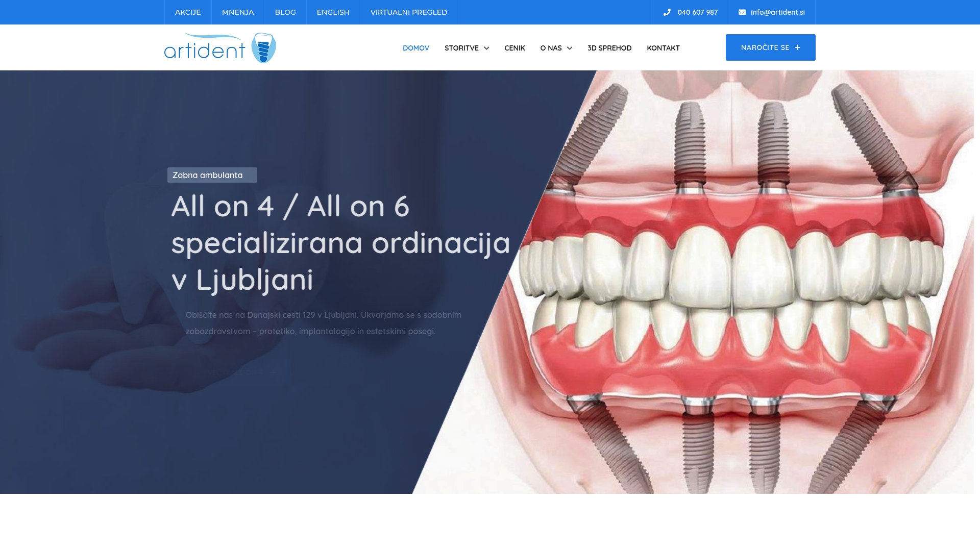Screen dimensions: 980x551
Task: Click the Artident tooth implant logo icon
Action: coord(263,47)
